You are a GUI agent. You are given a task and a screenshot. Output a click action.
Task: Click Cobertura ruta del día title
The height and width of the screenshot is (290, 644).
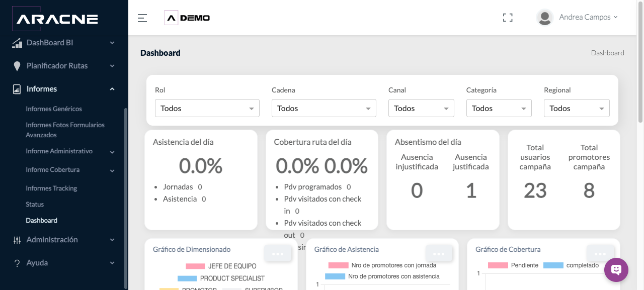pos(312,142)
